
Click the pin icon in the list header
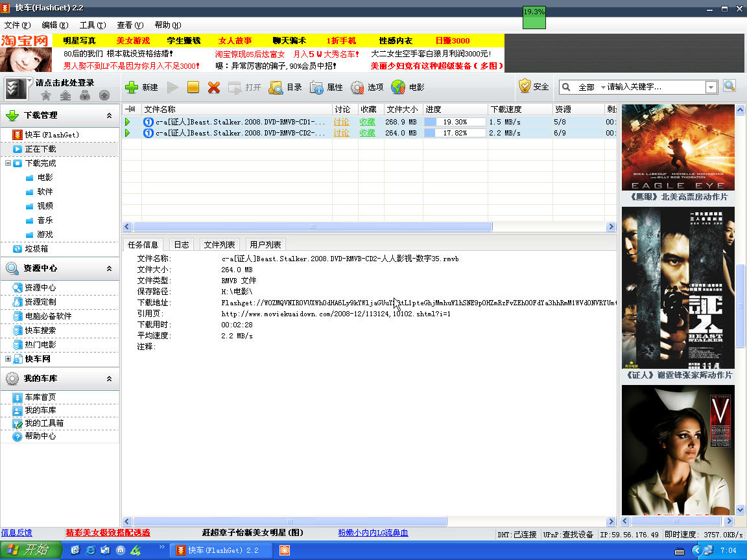coord(130,110)
